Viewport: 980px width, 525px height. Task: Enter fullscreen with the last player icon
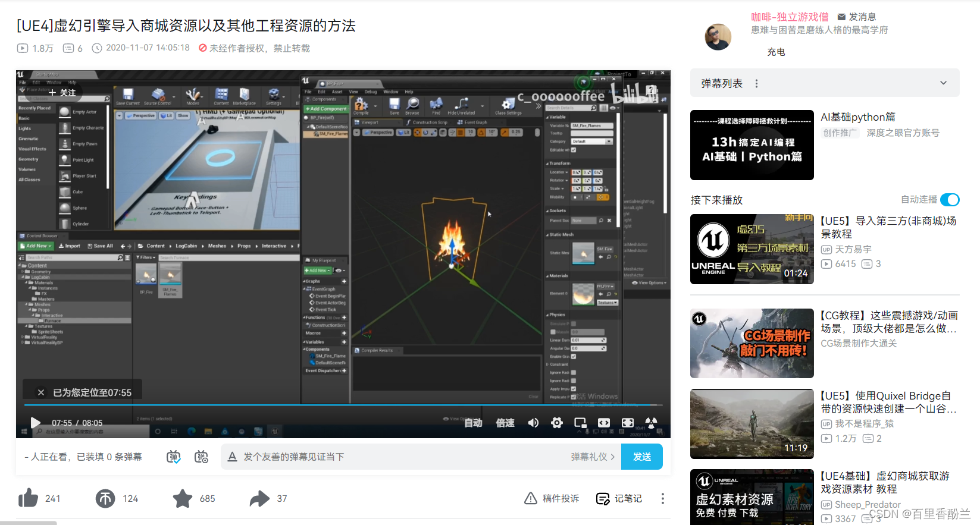click(652, 423)
